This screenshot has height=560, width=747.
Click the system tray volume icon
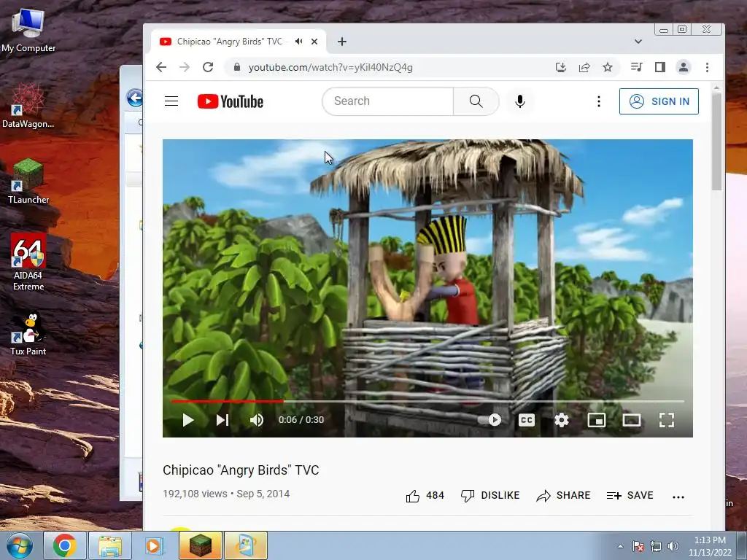coord(673,546)
